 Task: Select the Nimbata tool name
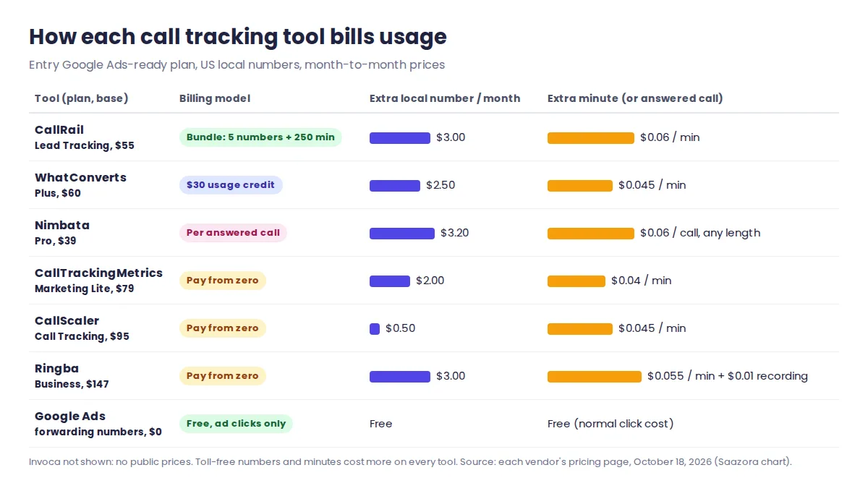(62, 226)
